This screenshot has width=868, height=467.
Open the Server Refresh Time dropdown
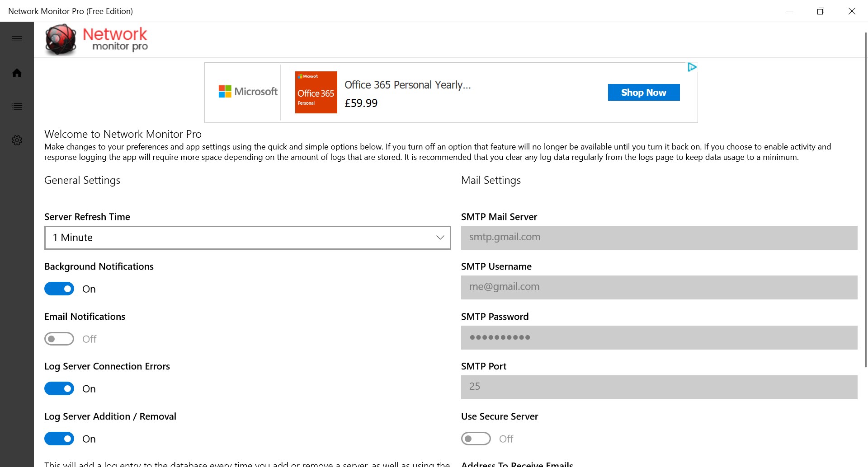click(247, 238)
